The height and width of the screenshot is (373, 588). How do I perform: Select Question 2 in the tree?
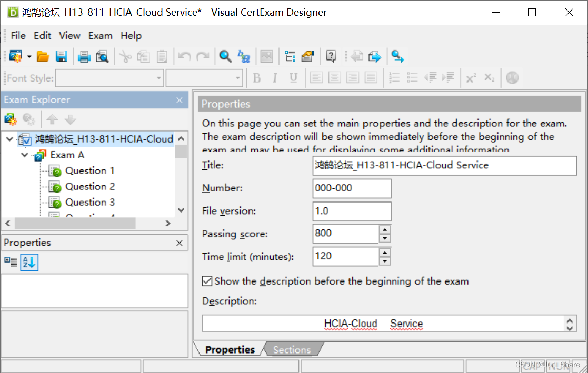(90, 187)
